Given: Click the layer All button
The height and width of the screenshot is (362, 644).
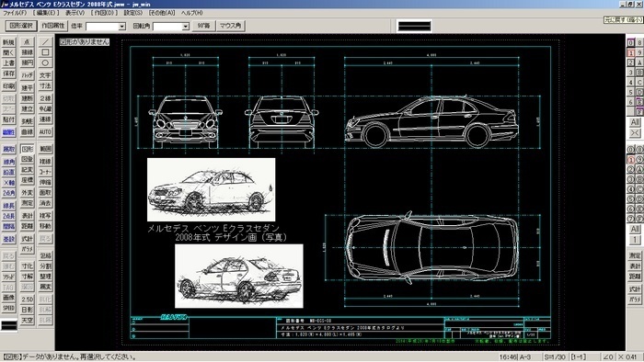Looking at the screenshot, I should coord(635,122).
